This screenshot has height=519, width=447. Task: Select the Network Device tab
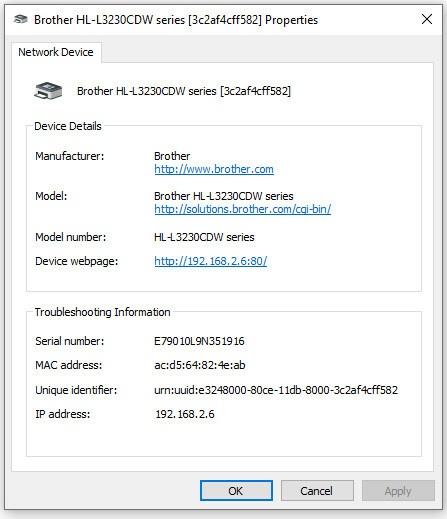coord(56,52)
